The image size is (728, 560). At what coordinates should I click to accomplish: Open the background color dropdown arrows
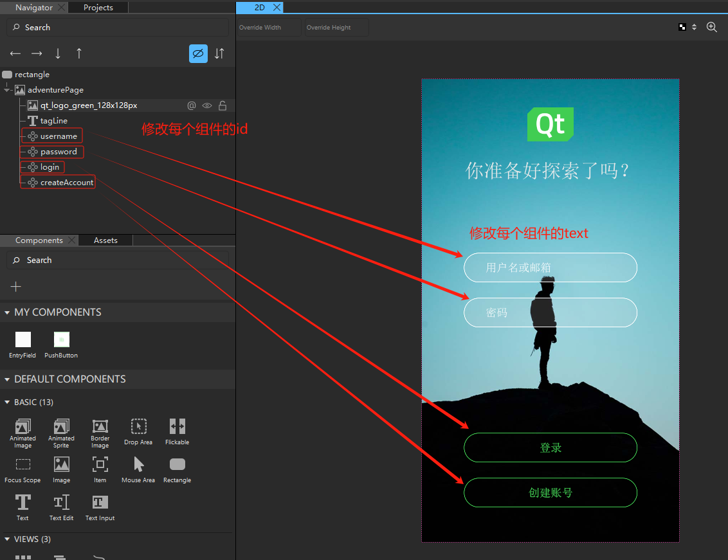click(x=694, y=28)
